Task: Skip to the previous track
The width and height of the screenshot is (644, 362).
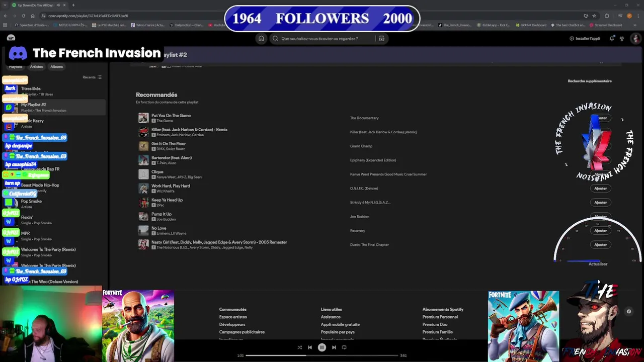Action: [x=310, y=347]
